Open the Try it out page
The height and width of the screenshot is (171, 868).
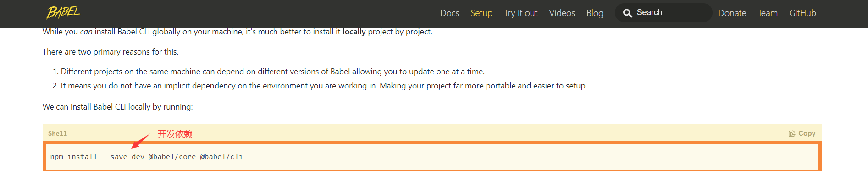click(521, 13)
